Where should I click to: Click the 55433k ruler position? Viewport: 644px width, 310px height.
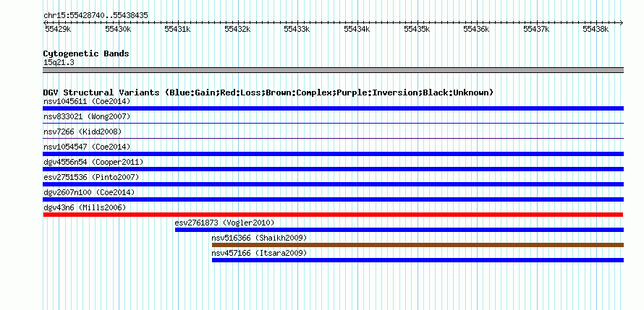coord(298,29)
